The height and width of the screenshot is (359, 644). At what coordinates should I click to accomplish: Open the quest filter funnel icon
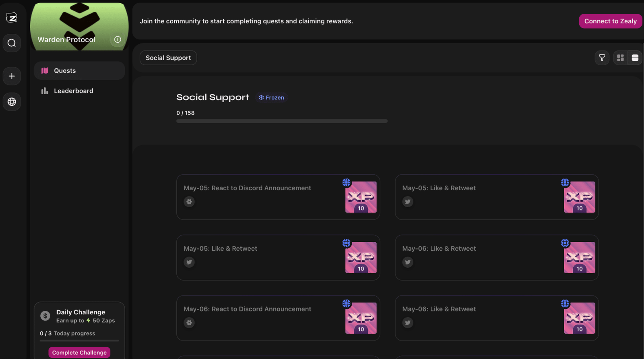602,58
